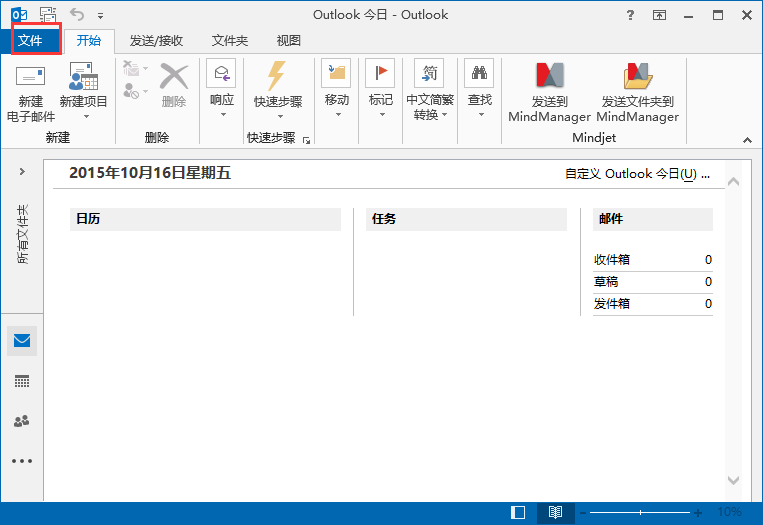Viewport: 763px width, 525px height.
Task: Click the 查找 binoculars icon
Action: point(479,73)
